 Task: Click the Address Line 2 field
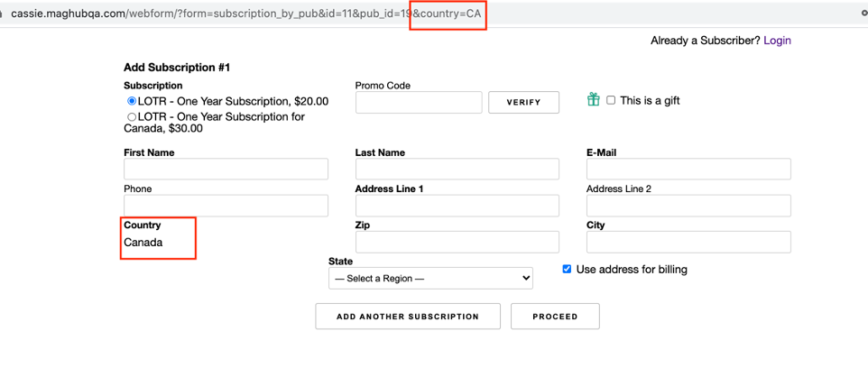coord(688,206)
